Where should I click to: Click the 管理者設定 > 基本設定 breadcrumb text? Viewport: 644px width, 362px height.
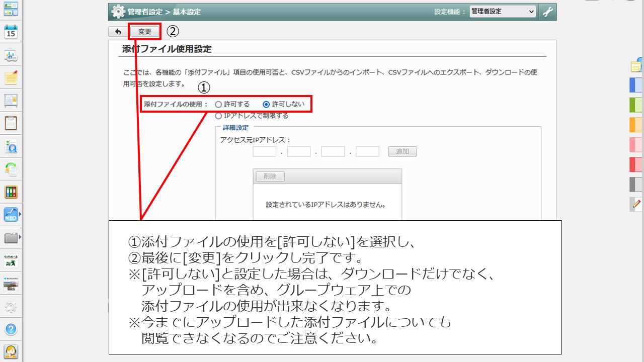164,12
